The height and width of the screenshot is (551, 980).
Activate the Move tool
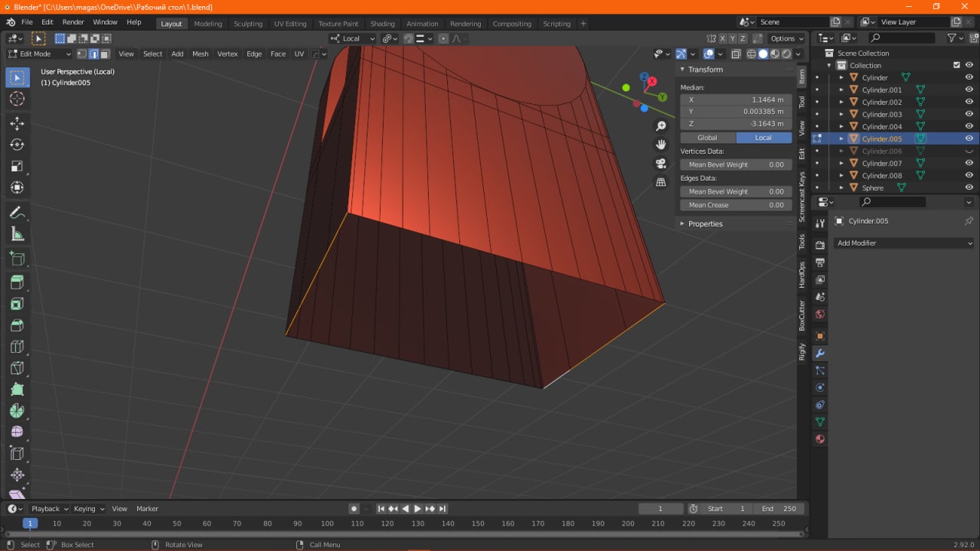tap(17, 123)
